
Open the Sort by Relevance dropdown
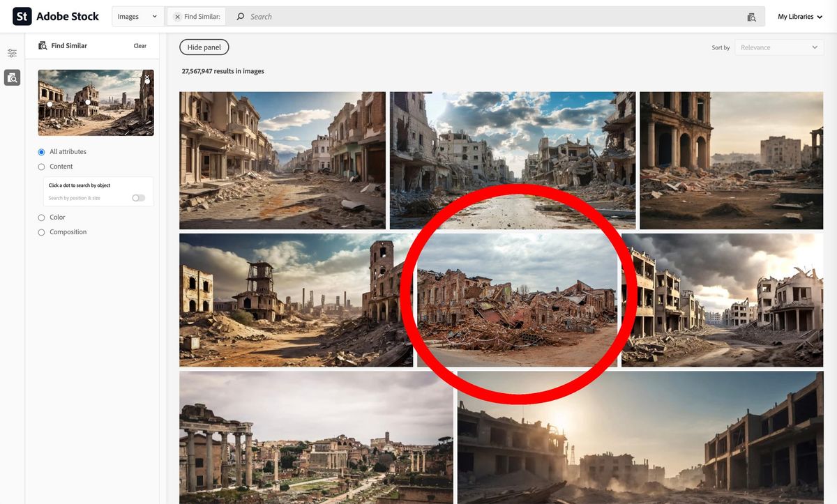click(x=778, y=47)
